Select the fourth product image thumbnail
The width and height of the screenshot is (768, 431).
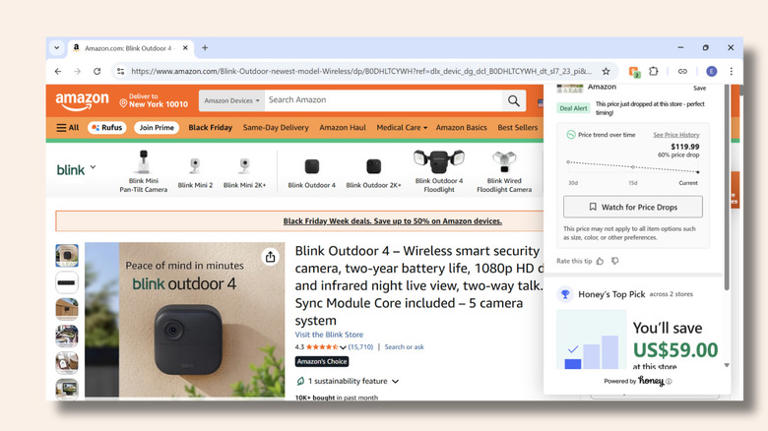point(67,336)
